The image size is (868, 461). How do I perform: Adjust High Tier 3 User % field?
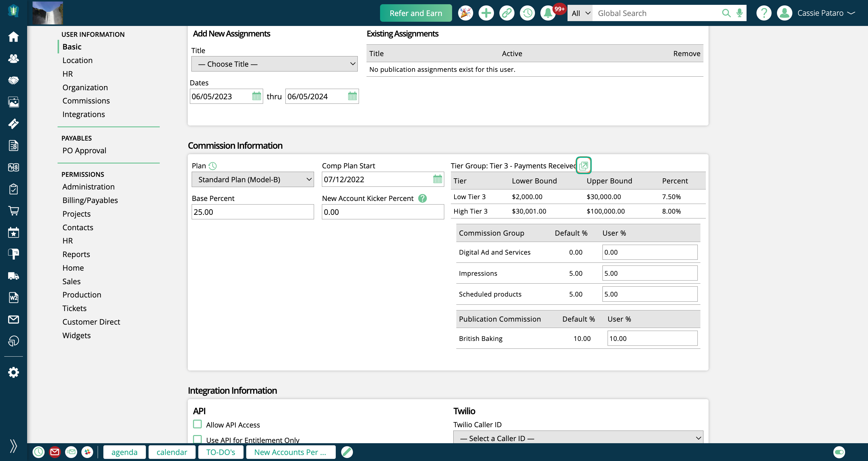tap(673, 211)
